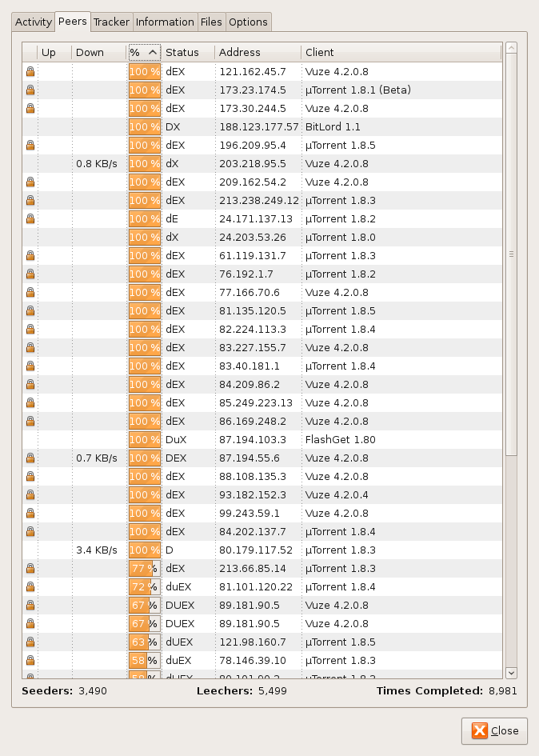
Task: Click 77% progress bar of 213.66.85.14
Action: tap(145, 569)
